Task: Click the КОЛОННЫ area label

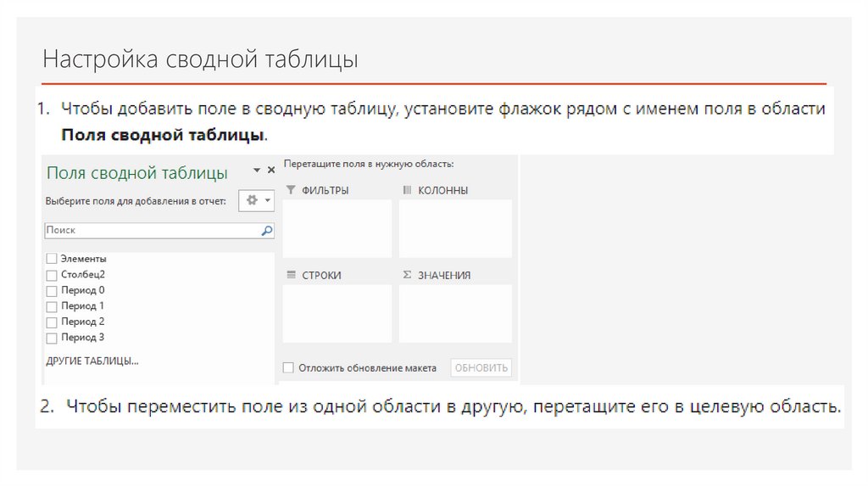Action: (442, 191)
